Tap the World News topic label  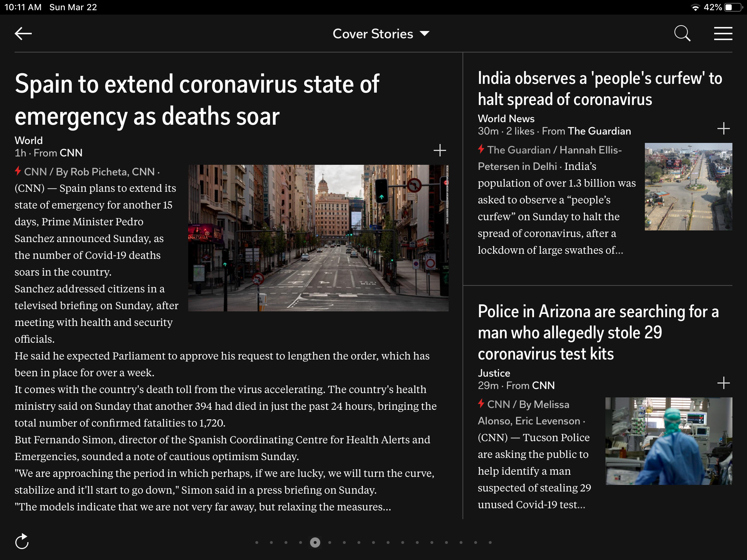click(506, 118)
